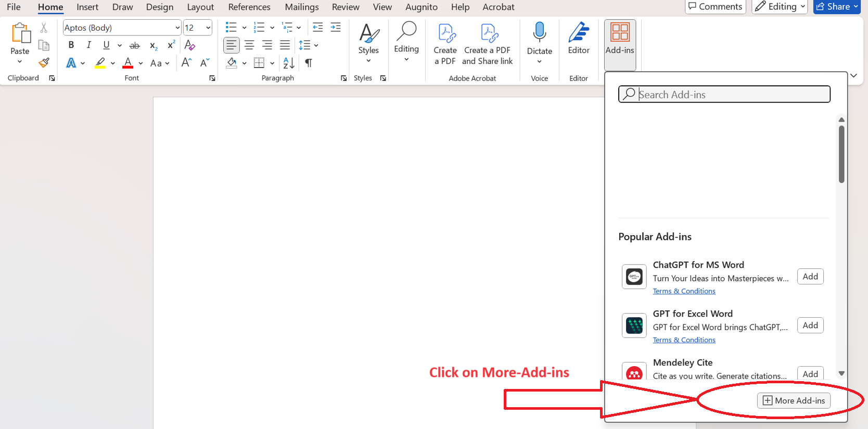
Task: Add ChatGPT for MS Word add-in
Action: [x=810, y=277]
